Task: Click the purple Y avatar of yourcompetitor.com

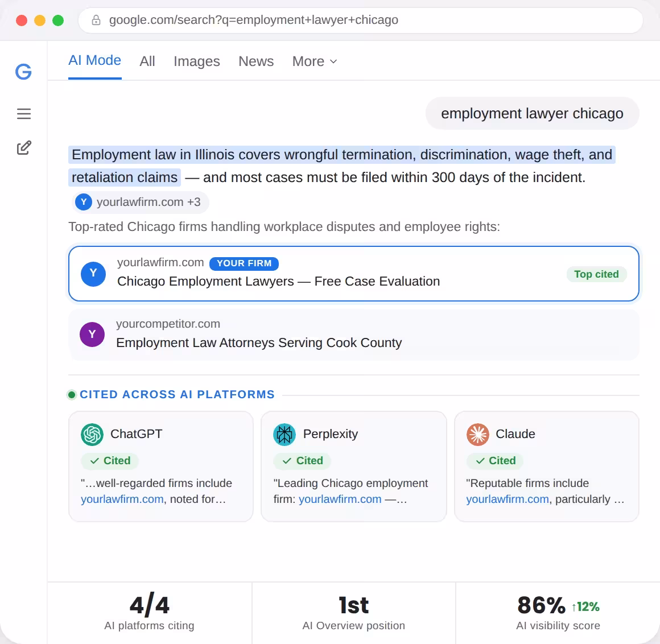Action: click(92, 335)
